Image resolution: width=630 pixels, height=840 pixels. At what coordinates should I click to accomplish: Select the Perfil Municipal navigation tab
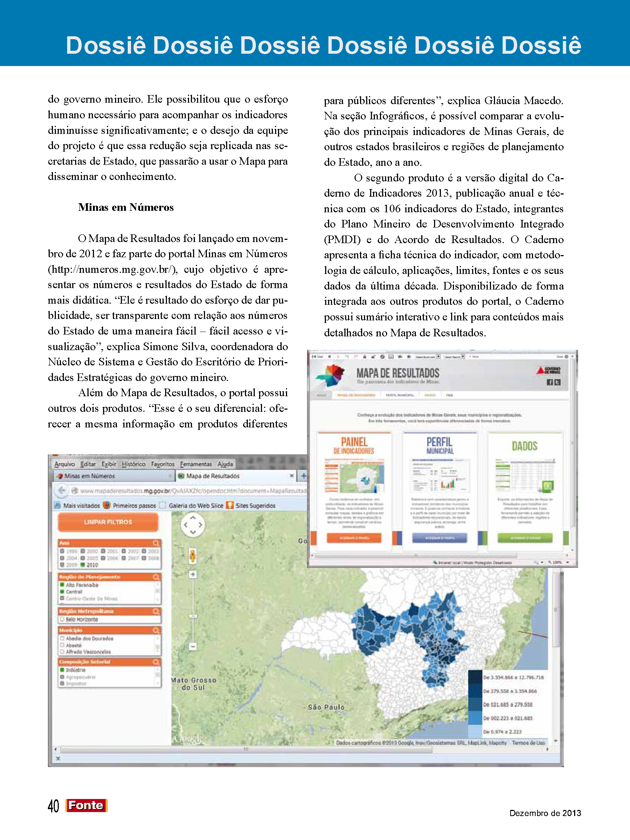coord(400,395)
